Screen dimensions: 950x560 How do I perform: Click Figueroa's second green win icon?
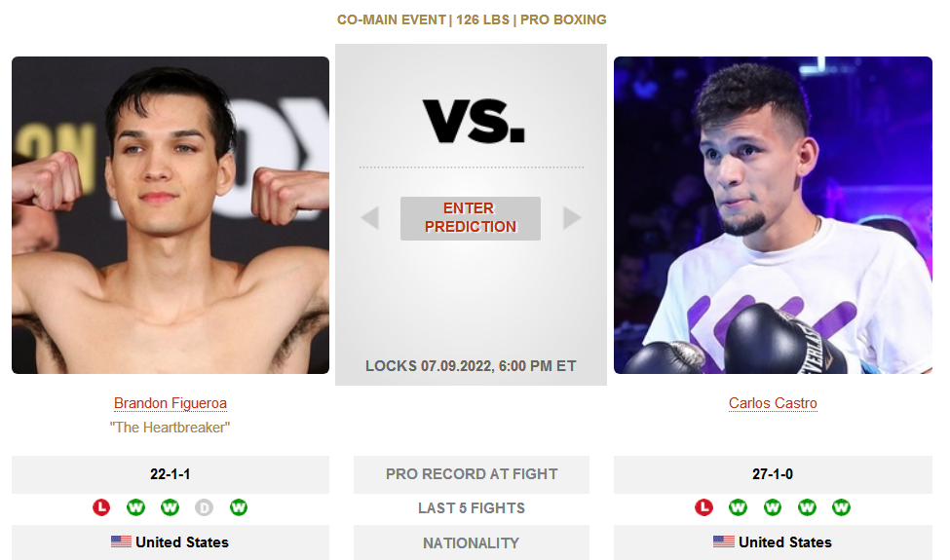click(x=170, y=507)
